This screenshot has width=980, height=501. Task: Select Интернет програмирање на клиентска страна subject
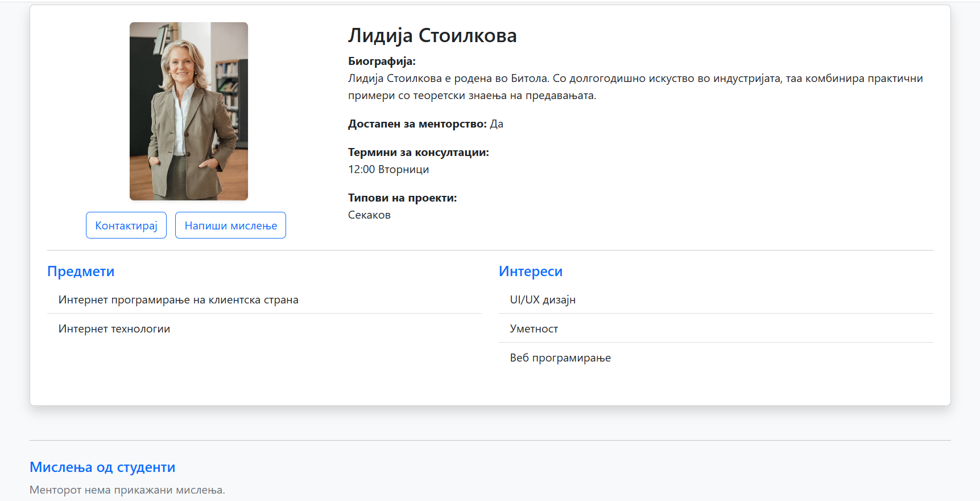[x=178, y=299]
